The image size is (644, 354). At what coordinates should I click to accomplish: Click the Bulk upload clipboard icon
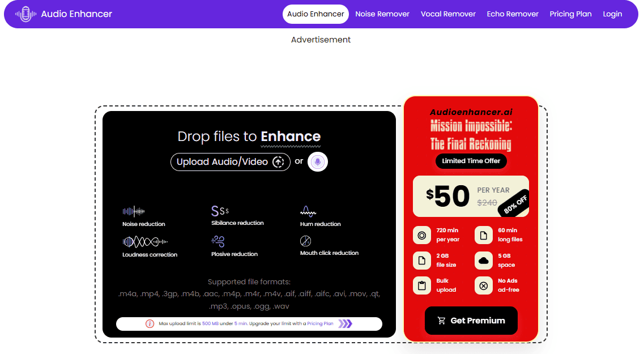pos(422,285)
